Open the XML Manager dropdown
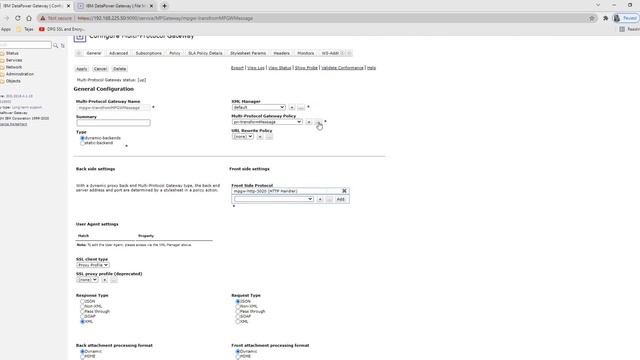This screenshot has width=640, height=360. (x=258, y=107)
